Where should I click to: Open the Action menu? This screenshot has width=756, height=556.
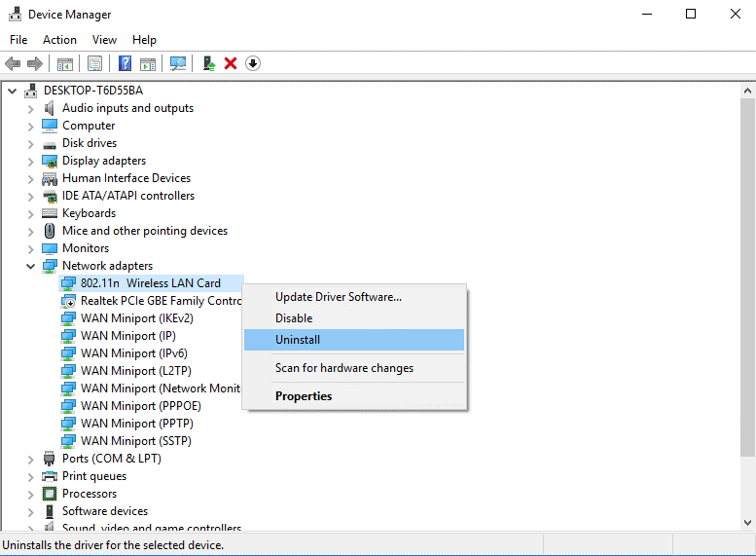point(59,40)
